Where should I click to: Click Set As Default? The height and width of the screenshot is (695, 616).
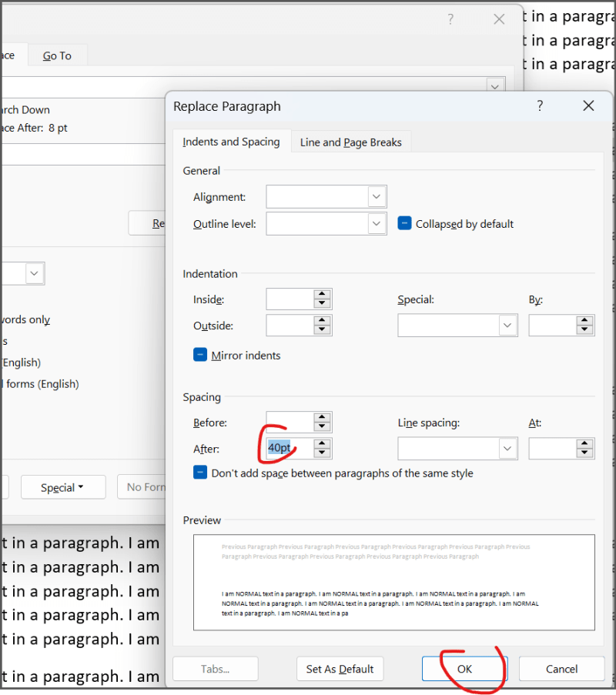click(x=340, y=669)
